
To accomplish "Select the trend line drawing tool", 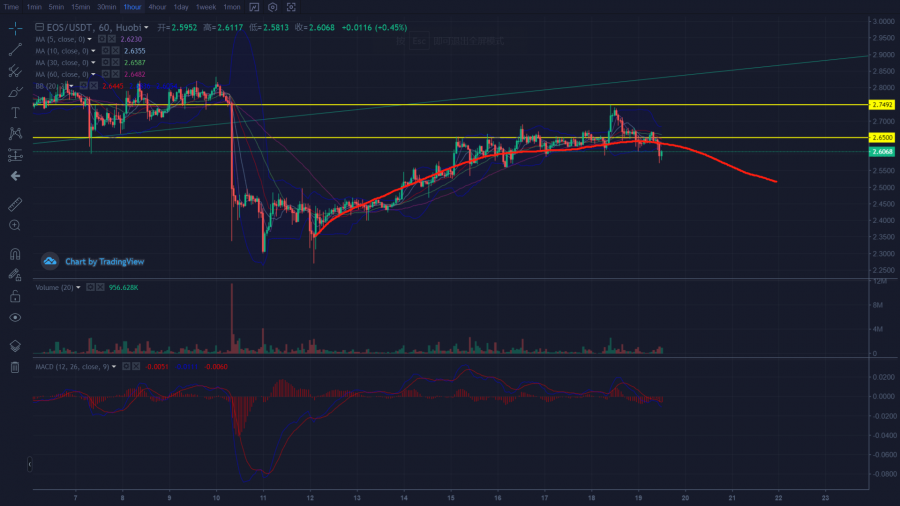I will [15, 49].
